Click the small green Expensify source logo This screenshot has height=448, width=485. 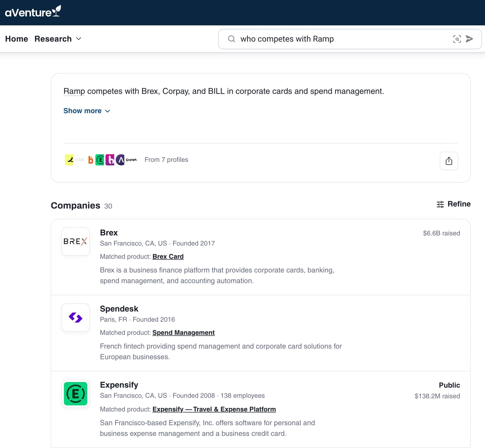tap(100, 160)
